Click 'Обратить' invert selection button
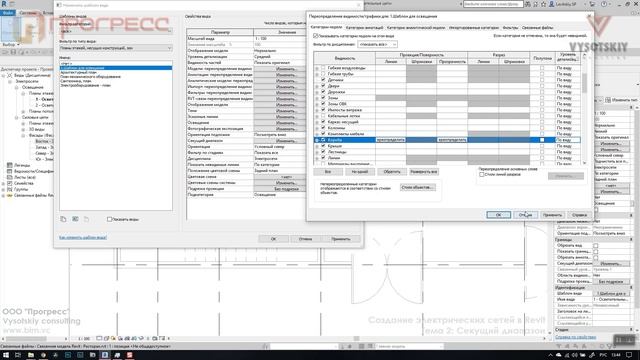The image size is (640, 360). pos(392,172)
